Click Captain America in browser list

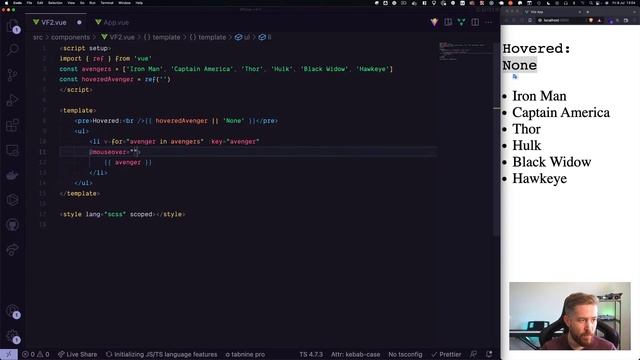[x=561, y=112]
